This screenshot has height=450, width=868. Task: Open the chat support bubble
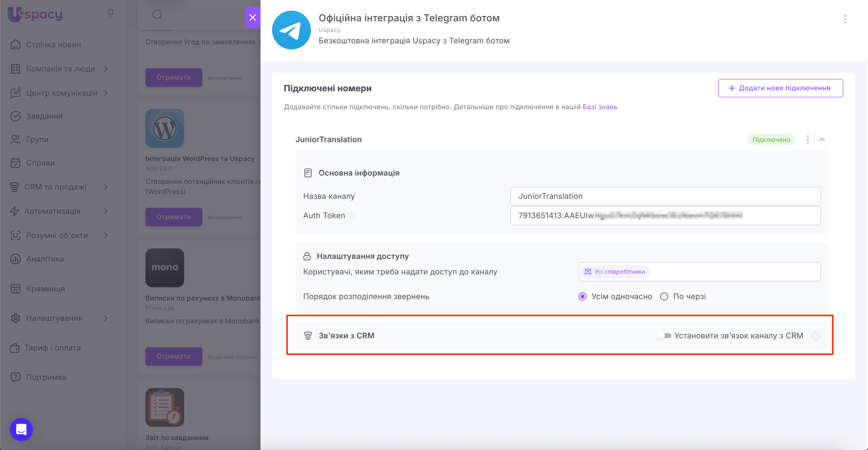tap(21, 429)
